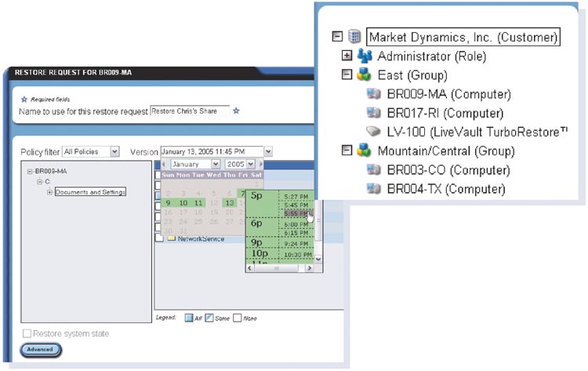Click the LV-100 LiveVault TurboRestore icon

[x=374, y=132]
